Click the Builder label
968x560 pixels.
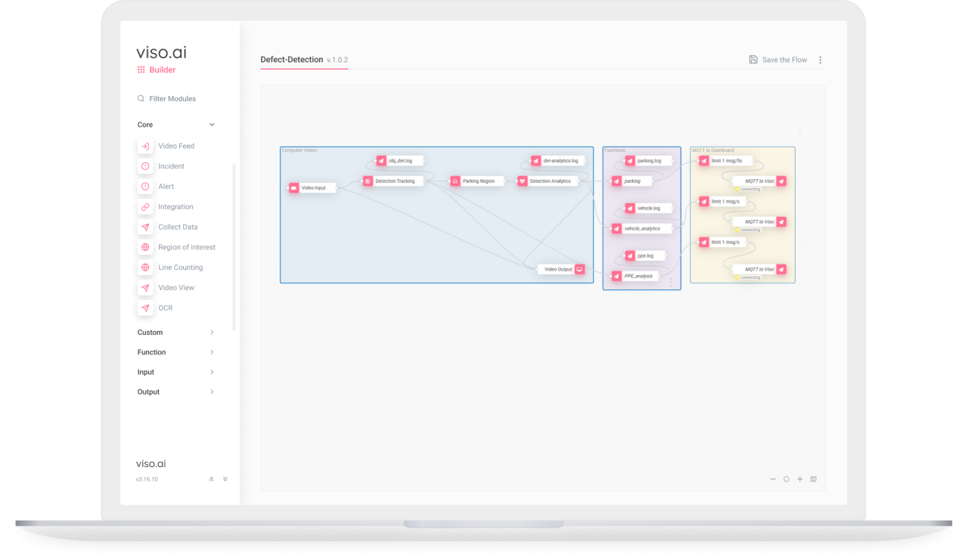click(x=163, y=70)
